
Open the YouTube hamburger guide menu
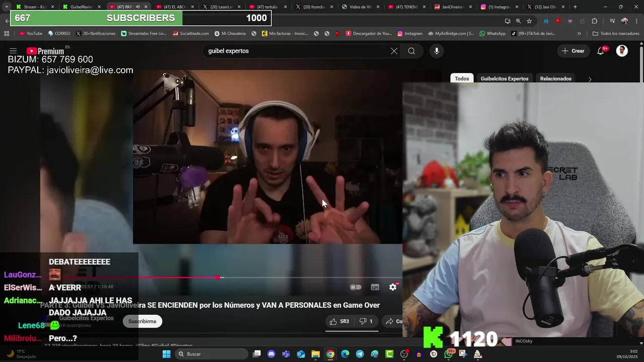(x=13, y=51)
